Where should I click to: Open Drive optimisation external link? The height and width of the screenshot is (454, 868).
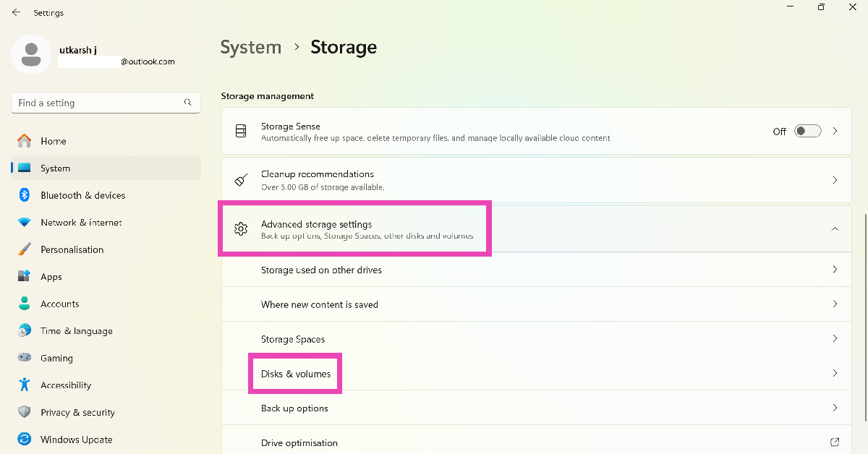pos(835,442)
